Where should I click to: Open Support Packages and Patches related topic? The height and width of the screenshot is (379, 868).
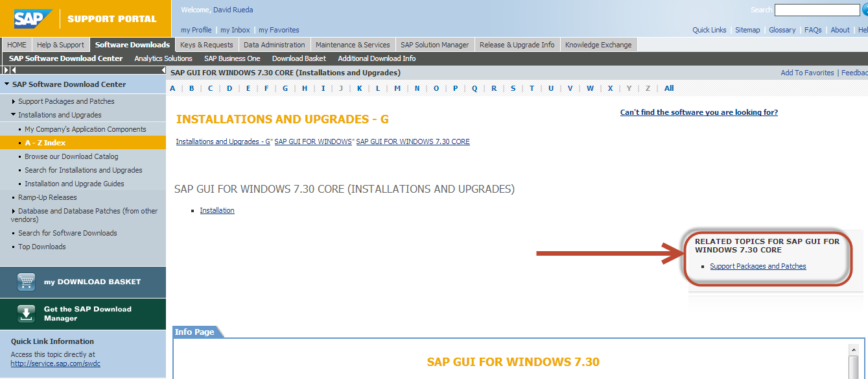(758, 266)
